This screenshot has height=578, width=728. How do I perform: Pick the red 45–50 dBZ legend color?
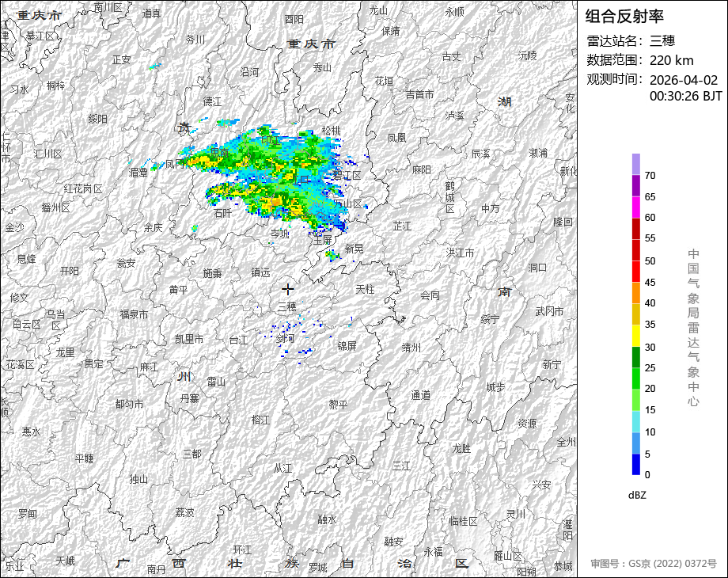point(636,272)
